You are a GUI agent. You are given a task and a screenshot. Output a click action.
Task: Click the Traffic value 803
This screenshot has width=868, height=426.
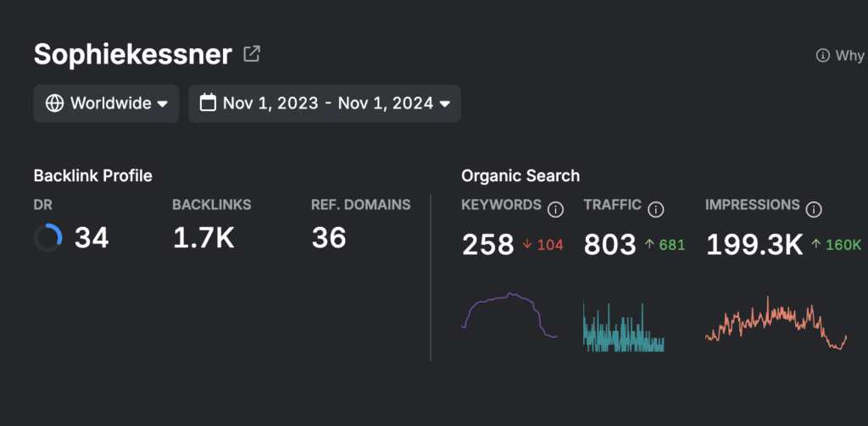click(610, 245)
